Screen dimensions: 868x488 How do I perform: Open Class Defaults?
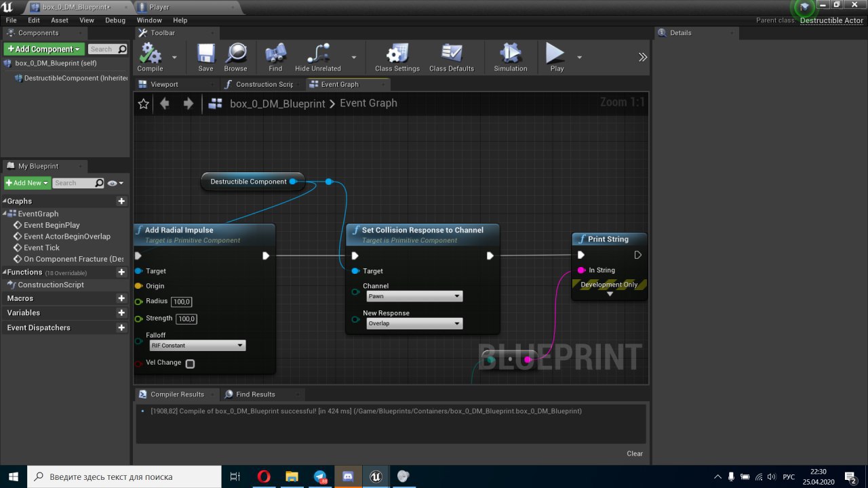[452, 57]
